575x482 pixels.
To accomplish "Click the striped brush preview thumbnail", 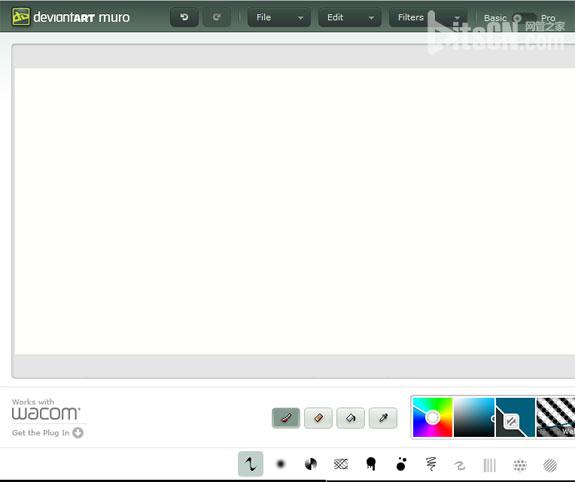I will pos(556,417).
